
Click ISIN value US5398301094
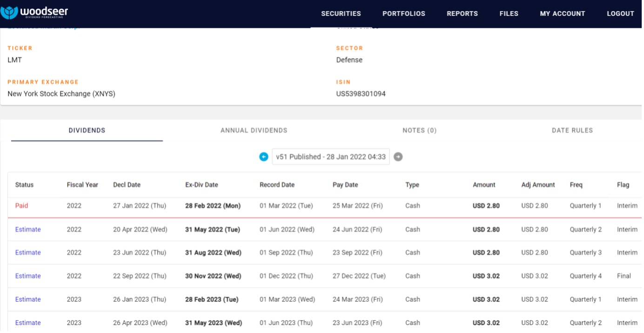point(361,94)
